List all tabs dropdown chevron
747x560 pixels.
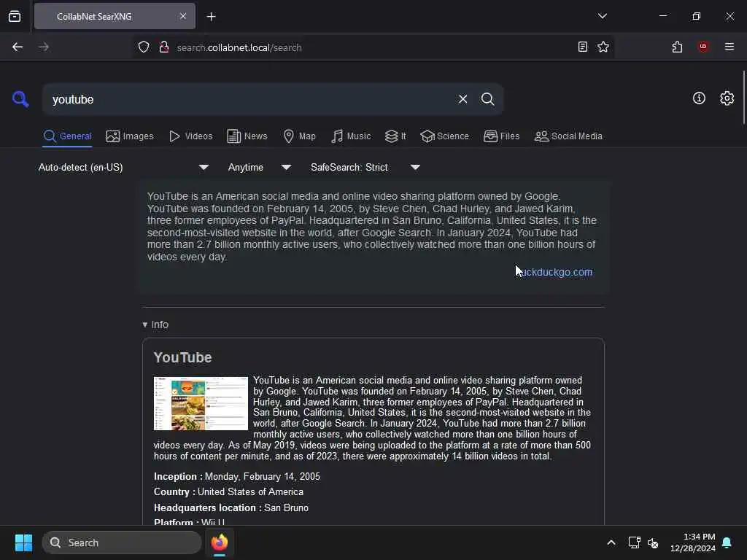(x=602, y=16)
